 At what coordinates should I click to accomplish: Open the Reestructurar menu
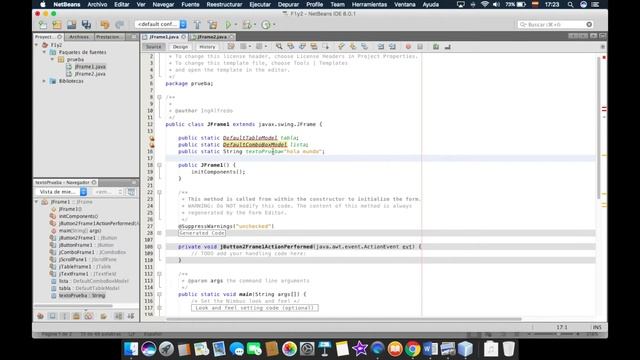point(224,4)
